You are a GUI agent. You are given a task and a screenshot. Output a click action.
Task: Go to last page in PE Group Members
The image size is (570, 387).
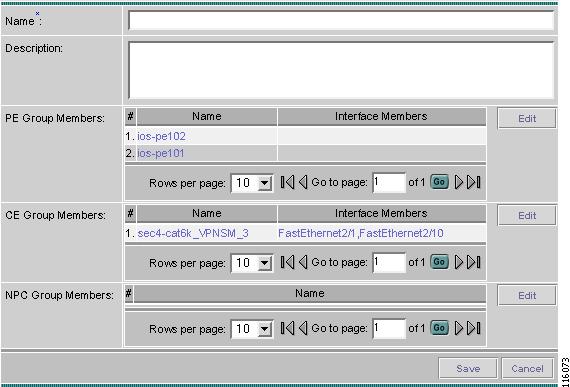(x=474, y=182)
